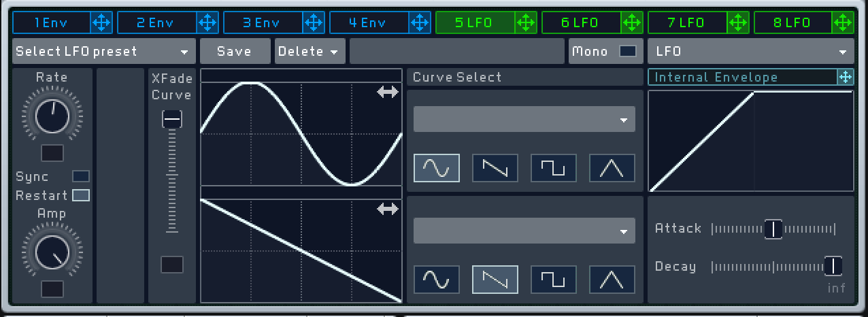Click horizontal arrow on lower saw display
The height and width of the screenshot is (317, 868).
388,210
